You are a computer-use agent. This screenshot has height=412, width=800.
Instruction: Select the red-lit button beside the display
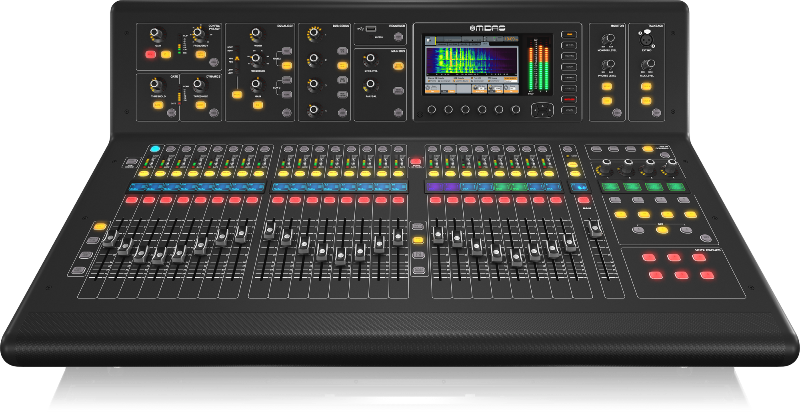point(569,99)
